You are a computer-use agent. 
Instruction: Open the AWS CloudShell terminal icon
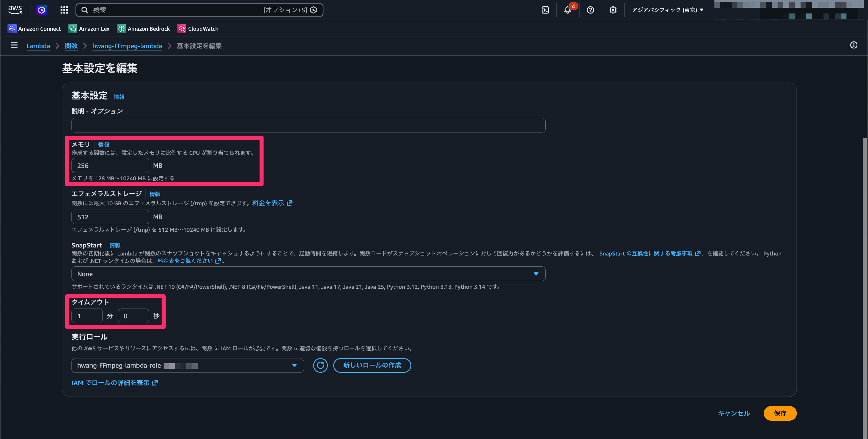pos(546,10)
